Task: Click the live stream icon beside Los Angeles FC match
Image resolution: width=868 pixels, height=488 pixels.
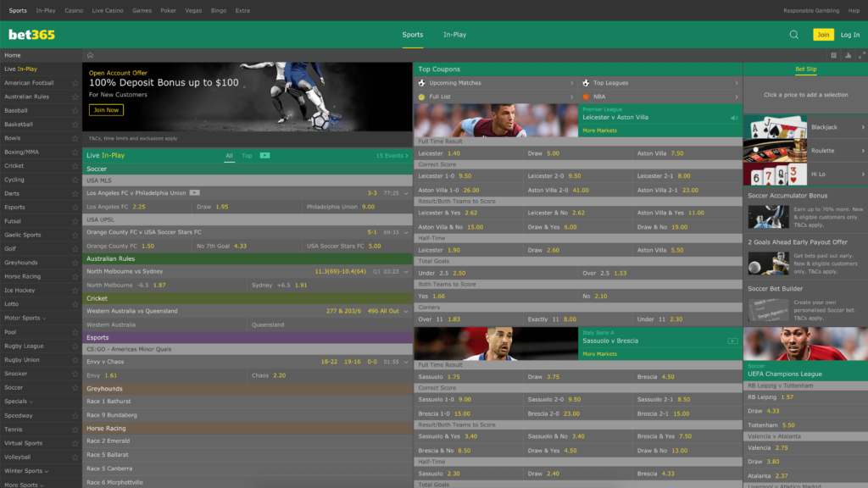Action: click(x=195, y=193)
